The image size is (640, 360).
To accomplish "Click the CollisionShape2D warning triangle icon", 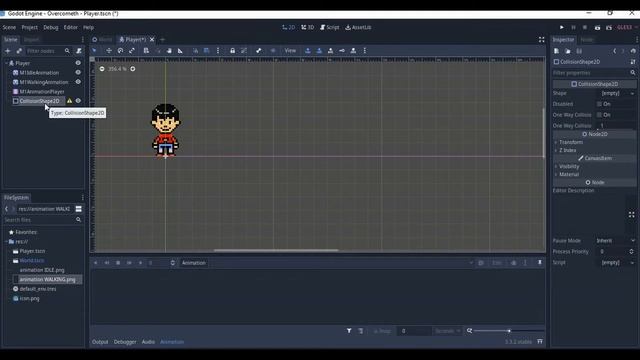I will point(69,101).
